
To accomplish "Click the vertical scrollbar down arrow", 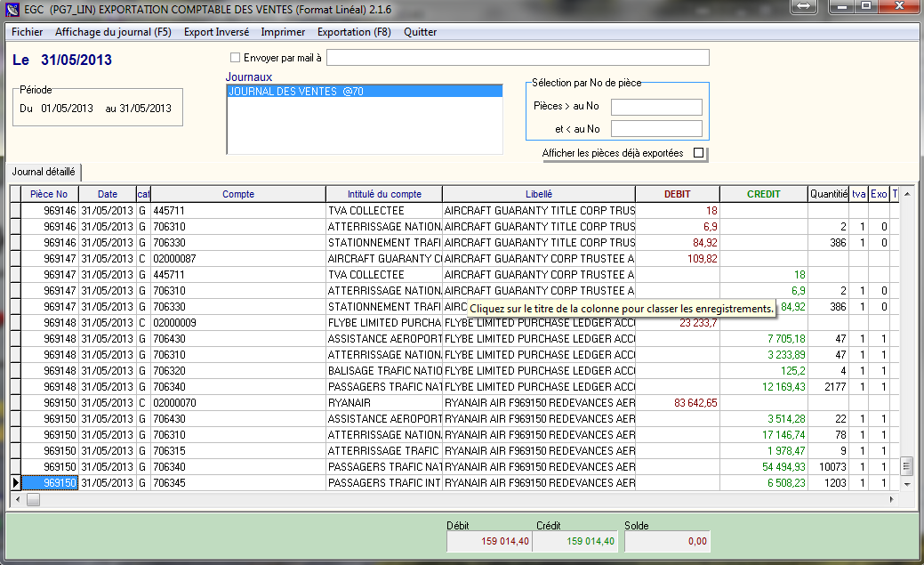I will coord(906,484).
